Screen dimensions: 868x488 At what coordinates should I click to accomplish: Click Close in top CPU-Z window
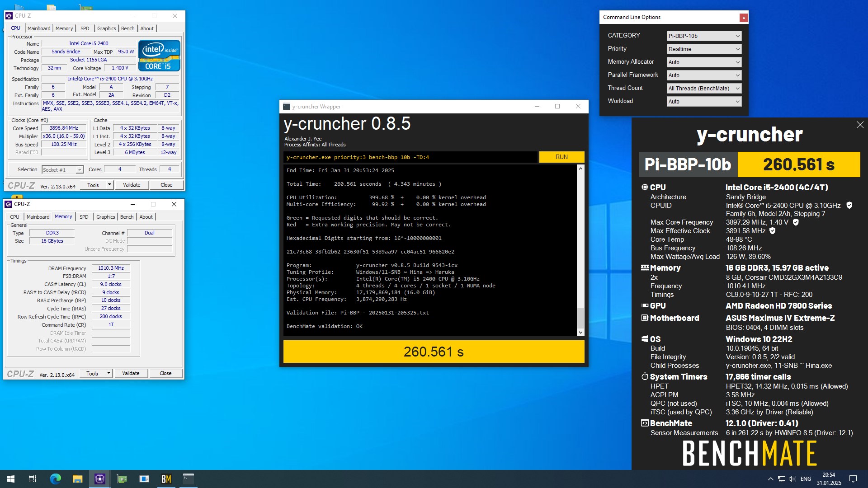166,185
